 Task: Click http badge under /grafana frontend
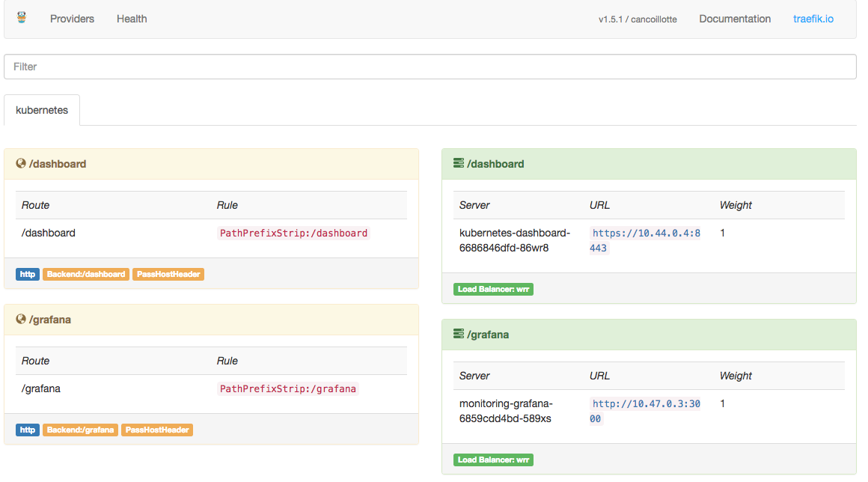[x=28, y=430]
